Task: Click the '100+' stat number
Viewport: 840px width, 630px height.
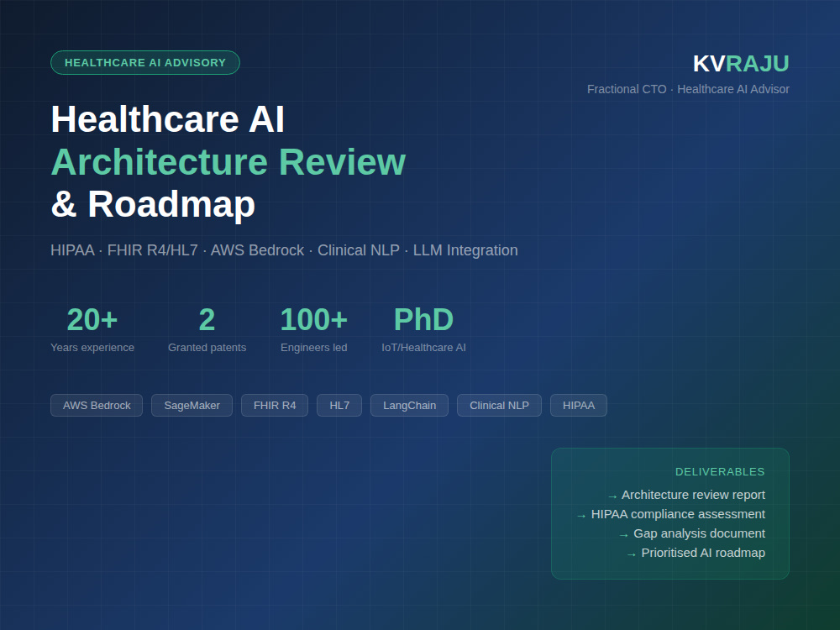Action: (x=314, y=320)
